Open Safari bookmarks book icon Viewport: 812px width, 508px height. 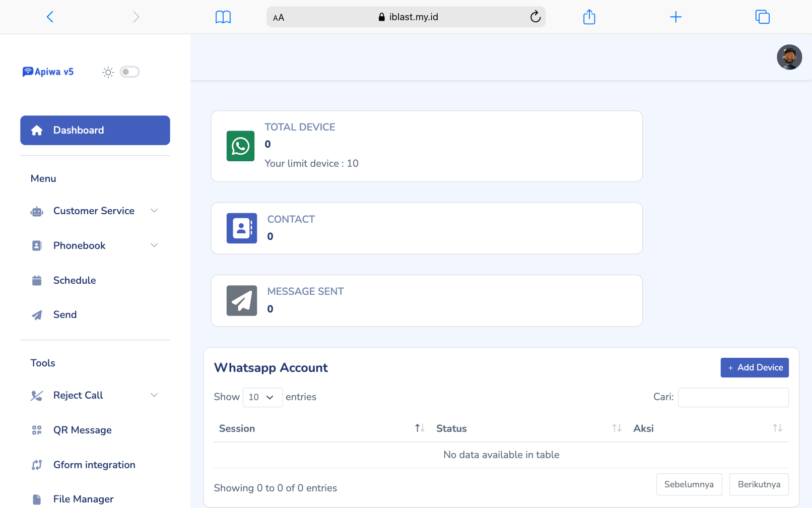coord(223,17)
